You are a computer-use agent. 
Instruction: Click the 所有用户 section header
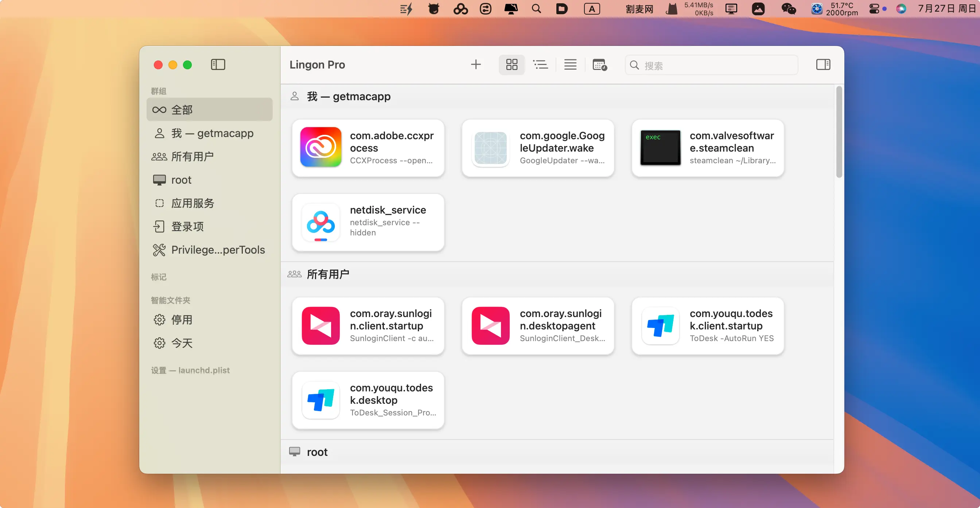point(557,274)
